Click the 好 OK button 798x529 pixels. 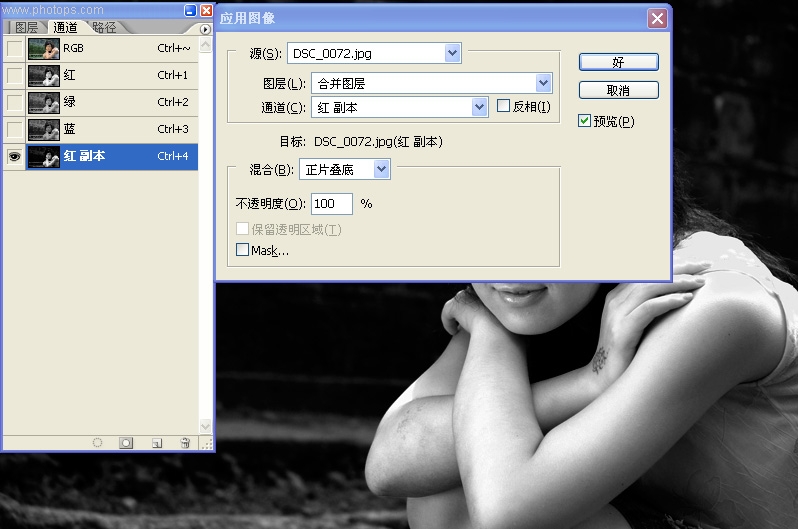coord(618,62)
